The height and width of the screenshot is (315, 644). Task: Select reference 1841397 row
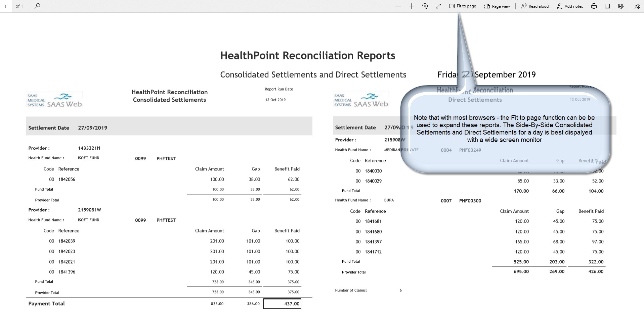click(x=373, y=242)
